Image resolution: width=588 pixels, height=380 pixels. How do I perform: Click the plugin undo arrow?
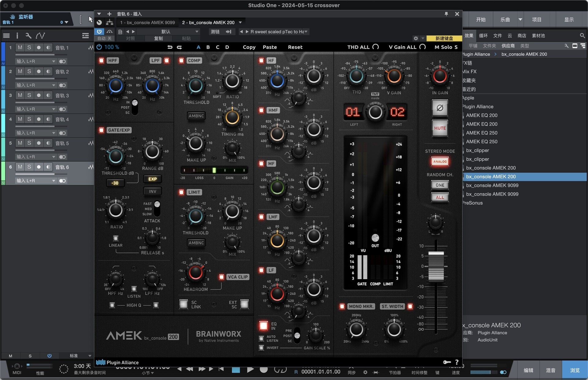tap(170, 47)
